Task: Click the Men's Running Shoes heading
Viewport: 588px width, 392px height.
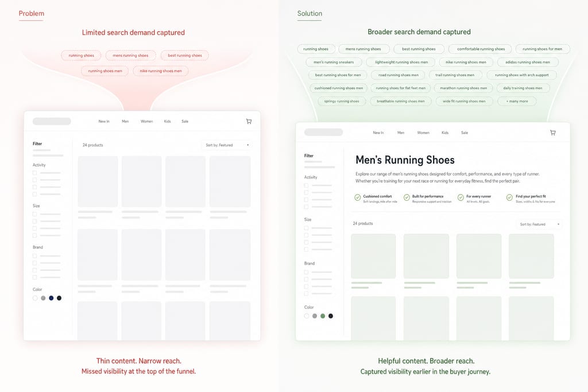Action: point(405,160)
